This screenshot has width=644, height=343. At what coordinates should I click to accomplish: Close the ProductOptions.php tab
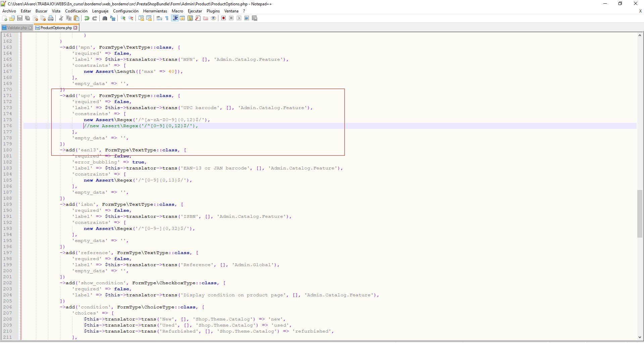[x=75, y=28]
